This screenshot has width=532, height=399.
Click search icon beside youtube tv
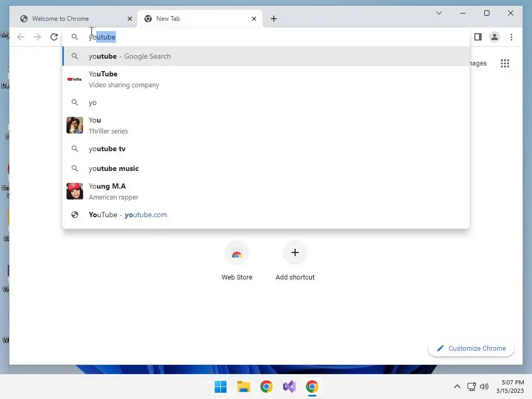(75, 149)
